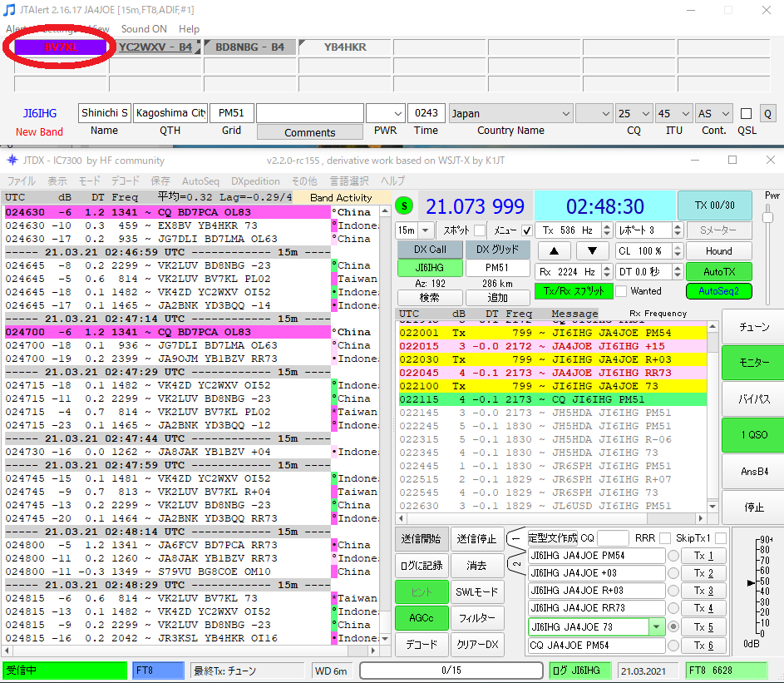Click the tilde Tx message toggle
The image size is (784, 683).
[x=516, y=563]
